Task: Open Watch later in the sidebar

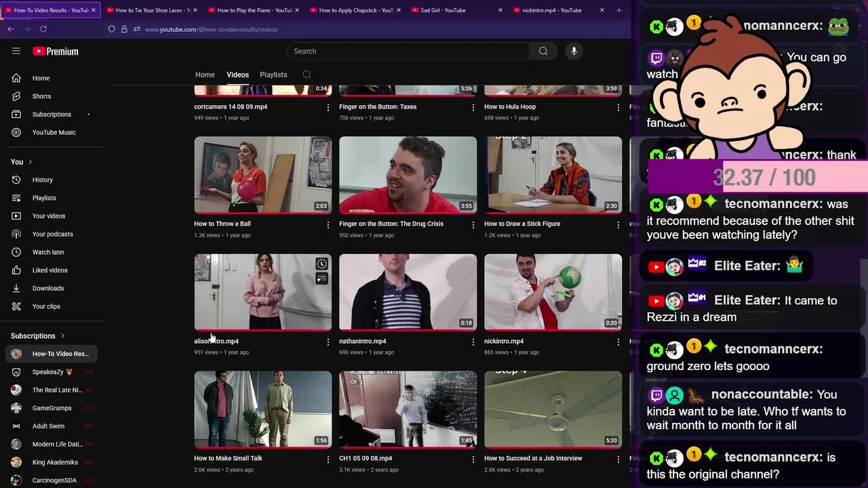Action: coord(52,252)
